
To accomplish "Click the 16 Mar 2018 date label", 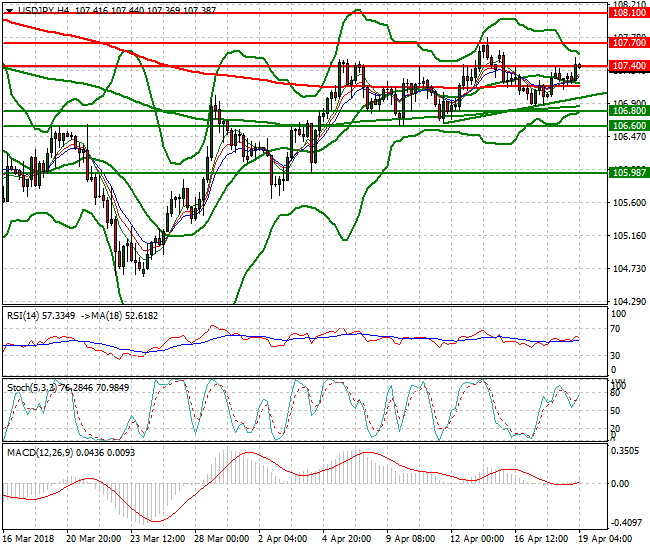I will point(28,539).
